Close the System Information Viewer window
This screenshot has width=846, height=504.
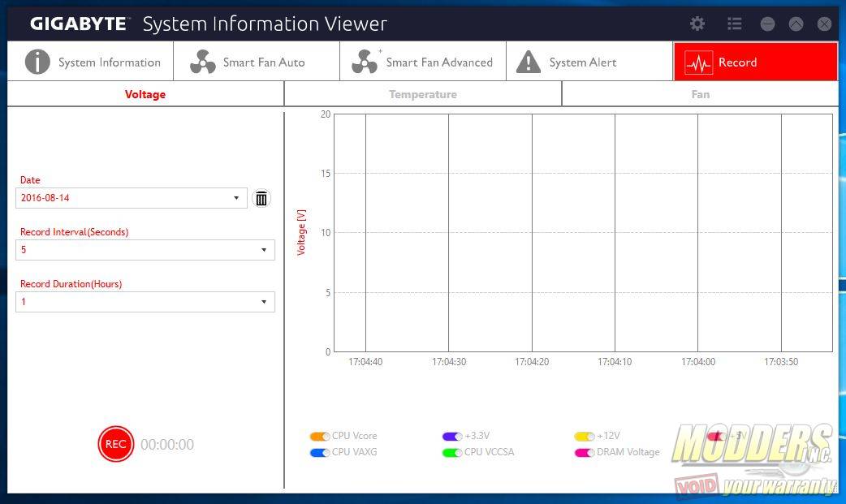pos(824,24)
